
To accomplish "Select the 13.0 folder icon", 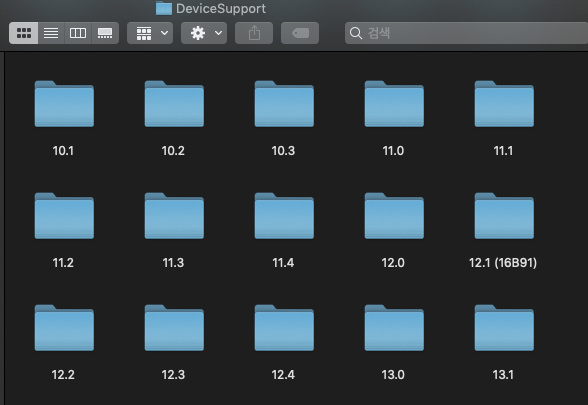I will coord(394,328).
